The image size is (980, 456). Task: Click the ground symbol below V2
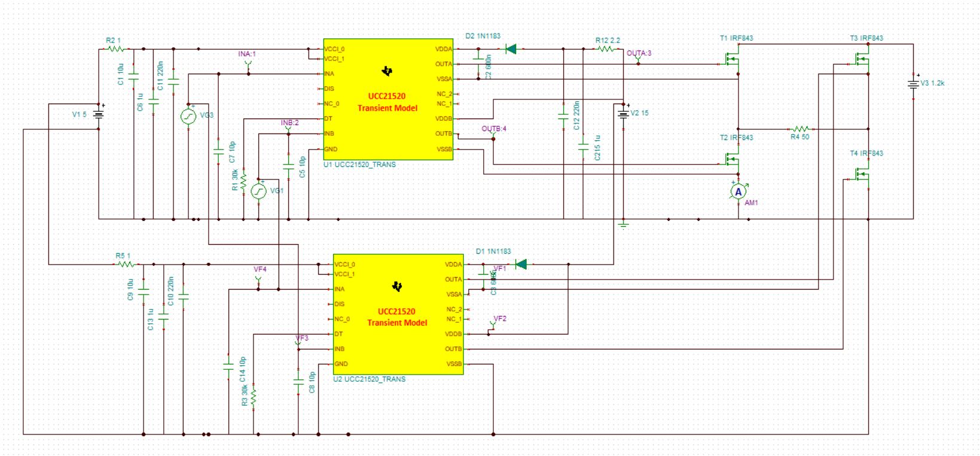tap(623, 225)
